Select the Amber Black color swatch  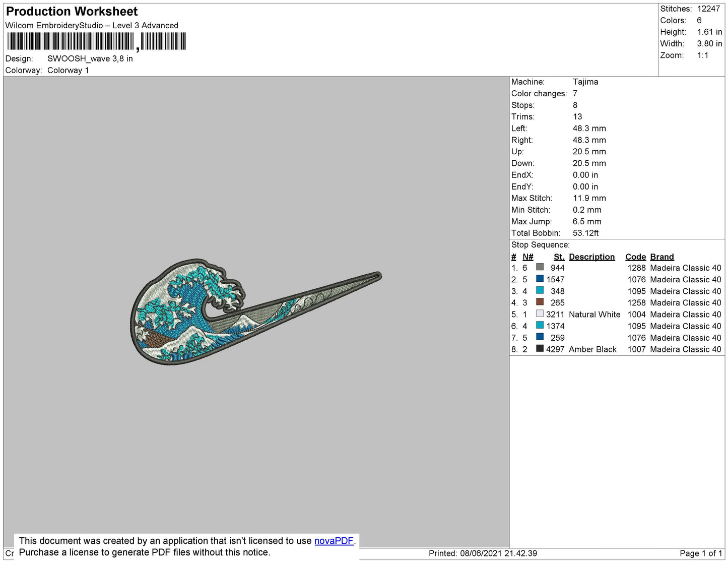(540, 348)
